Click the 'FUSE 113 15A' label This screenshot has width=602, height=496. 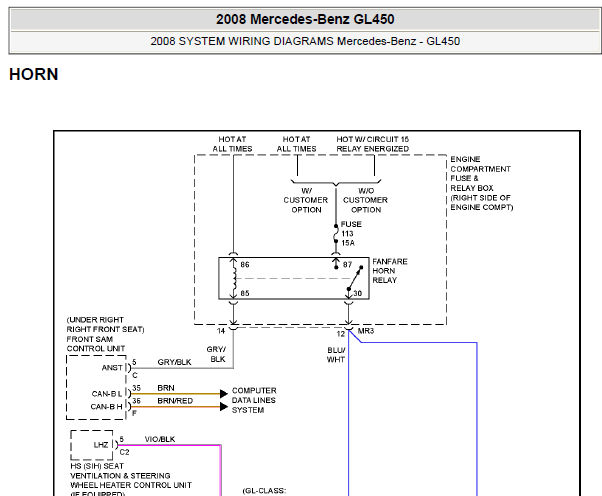[351, 233]
